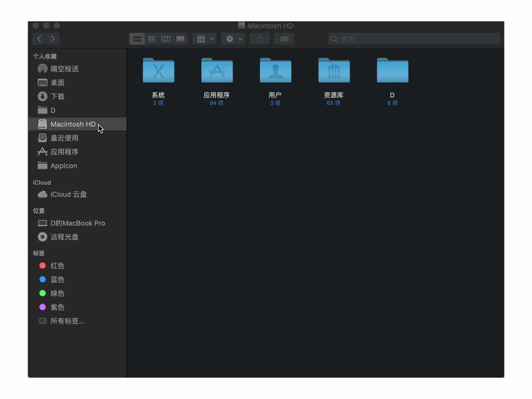Select the 资源库 folder icon
Screen dimensions: 532x399
tap(334, 70)
